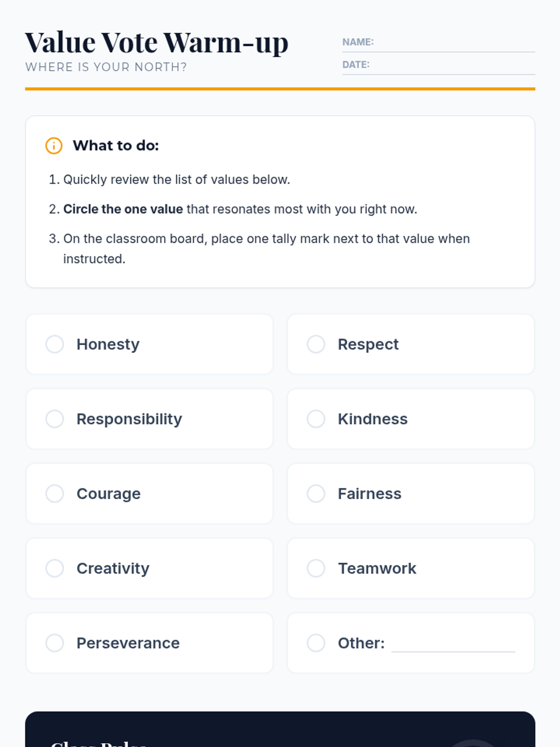Image resolution: width=560 pixels, height=747 pixels.
Task: Click the info icon beside What to do
Action: 54,146
